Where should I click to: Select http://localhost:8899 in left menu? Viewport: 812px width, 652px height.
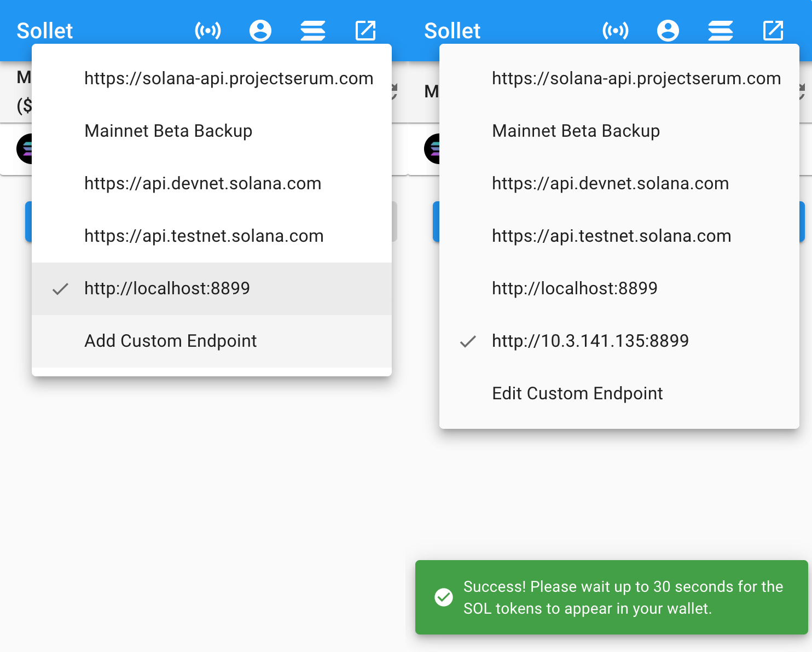click(212, 289)
